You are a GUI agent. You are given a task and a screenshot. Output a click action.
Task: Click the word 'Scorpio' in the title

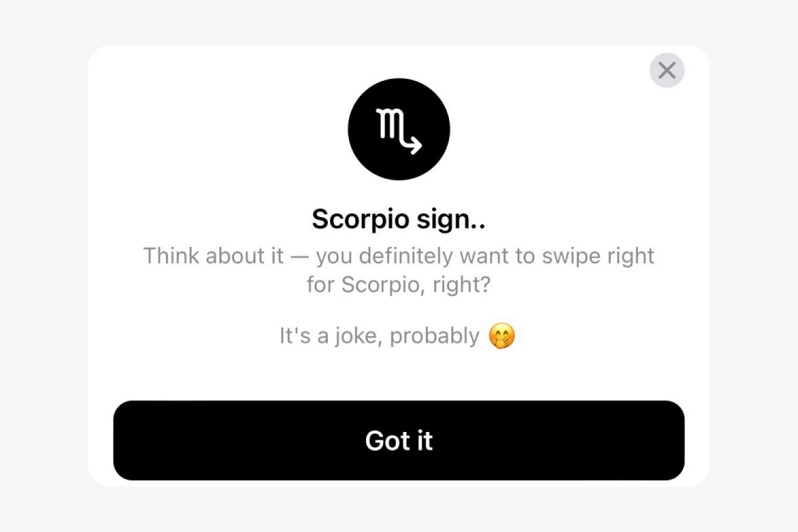pos(361,219)
